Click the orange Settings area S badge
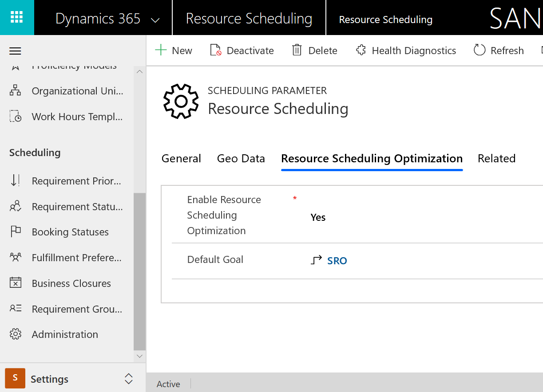Image resolution: width=543 pixels, height=392 pixels. (15, 378)
